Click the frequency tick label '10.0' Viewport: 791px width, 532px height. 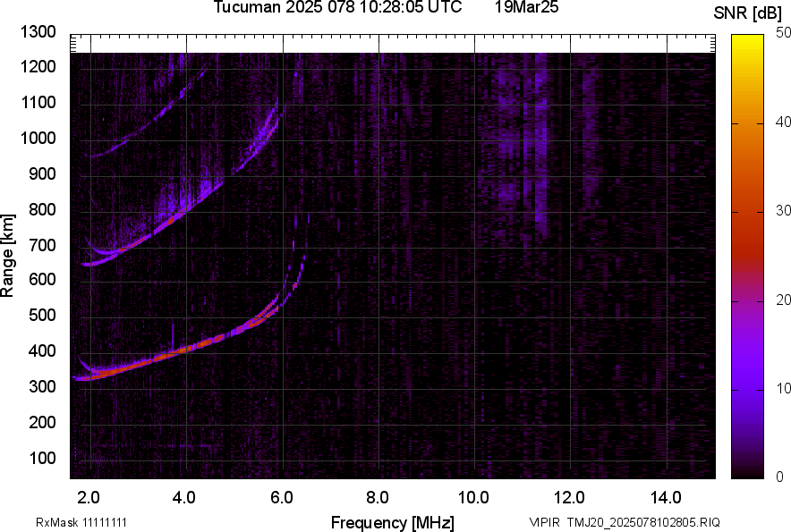click(473, 498)
